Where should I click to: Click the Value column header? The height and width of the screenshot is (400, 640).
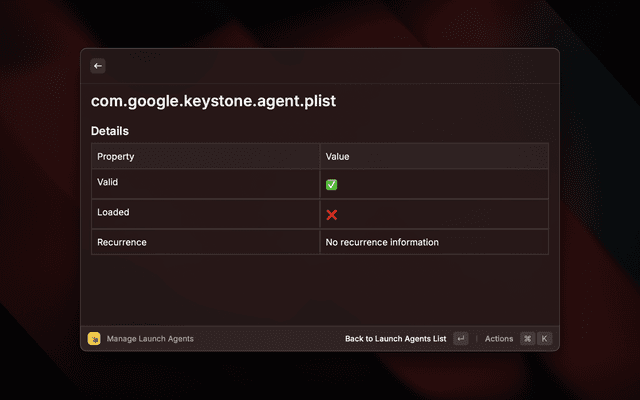click(338, 157)
